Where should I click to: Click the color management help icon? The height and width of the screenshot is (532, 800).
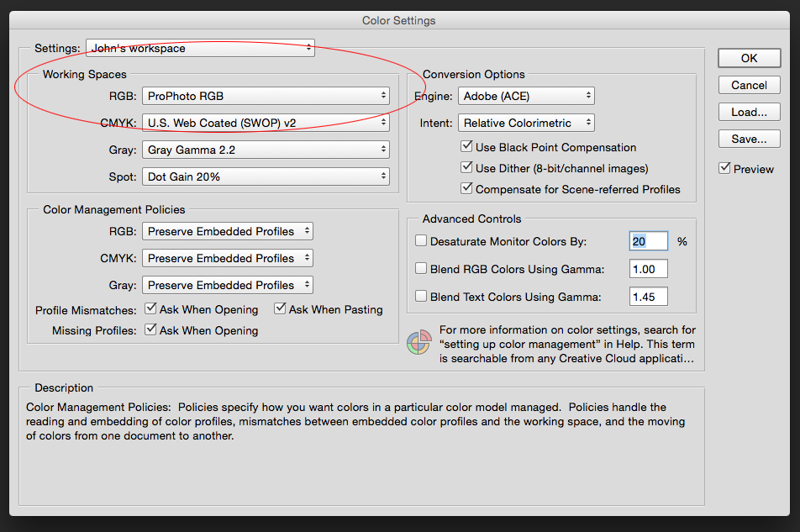pos(418,343)
